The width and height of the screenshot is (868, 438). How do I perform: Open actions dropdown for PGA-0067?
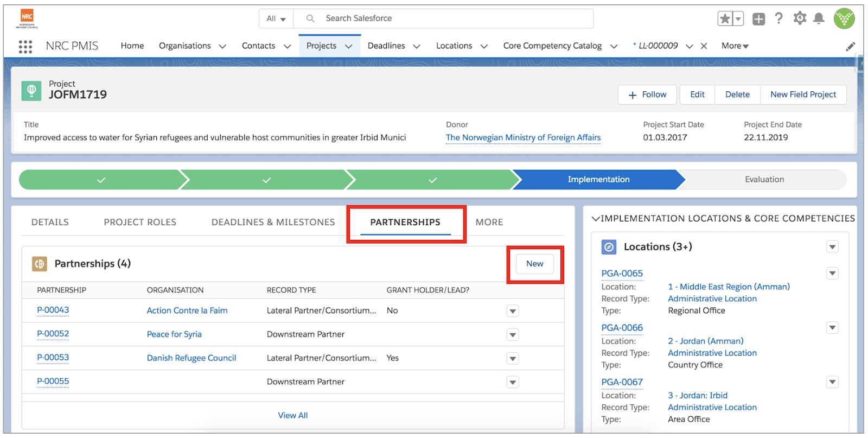coord(832,382)
